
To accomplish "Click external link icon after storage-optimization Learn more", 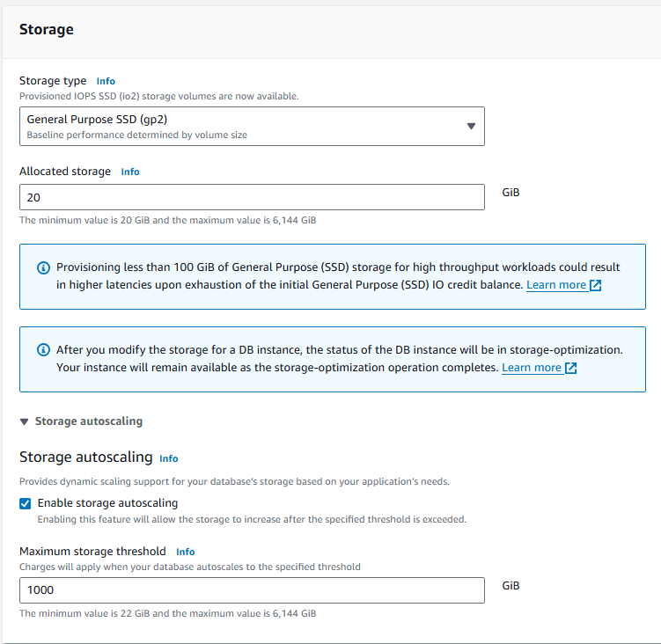I will (x=571, y=368).
